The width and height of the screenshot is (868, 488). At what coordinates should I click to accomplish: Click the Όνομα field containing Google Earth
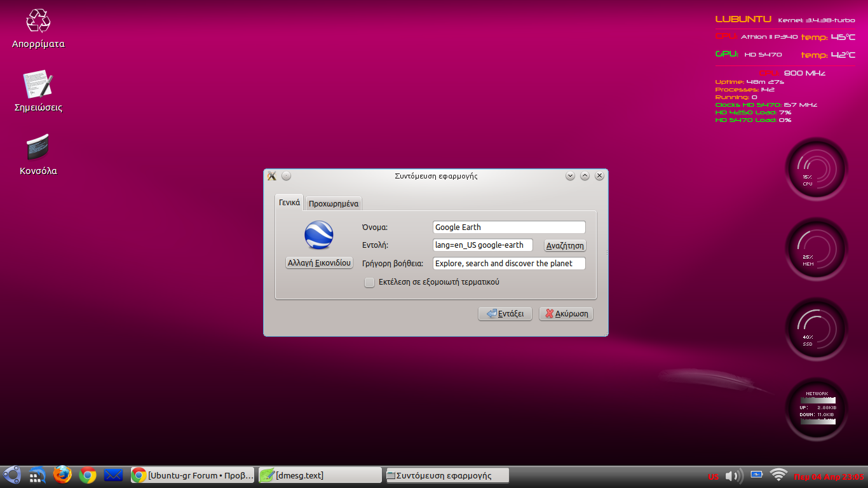(508, 227)
